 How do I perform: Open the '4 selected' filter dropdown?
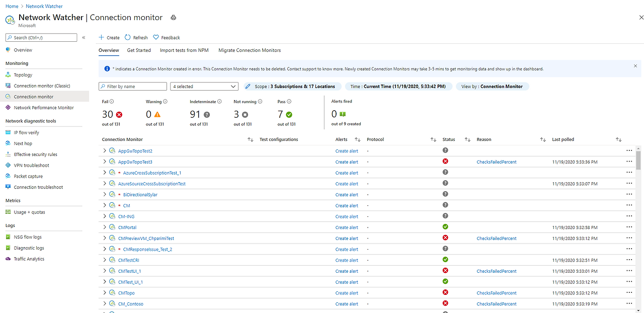pyautogui.click(x=204, y=87)
